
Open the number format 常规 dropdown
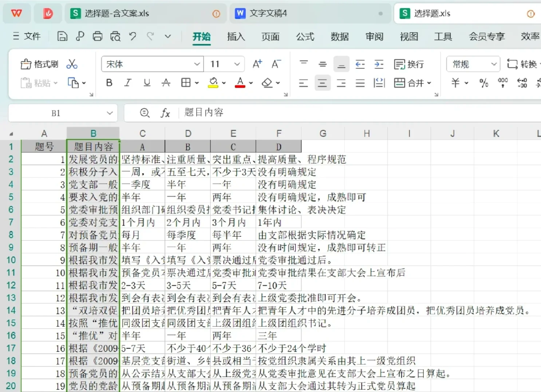tap(494, 64)
